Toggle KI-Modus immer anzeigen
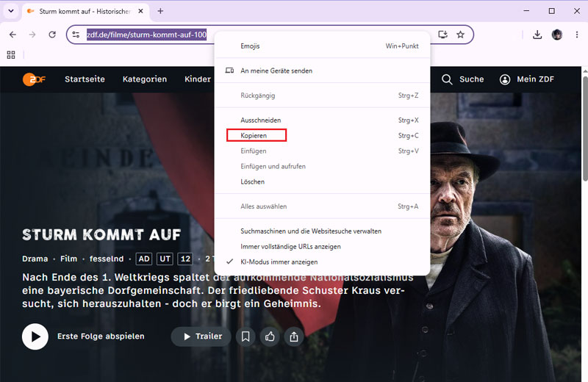 pyautogui.click(x=322, y=262)
